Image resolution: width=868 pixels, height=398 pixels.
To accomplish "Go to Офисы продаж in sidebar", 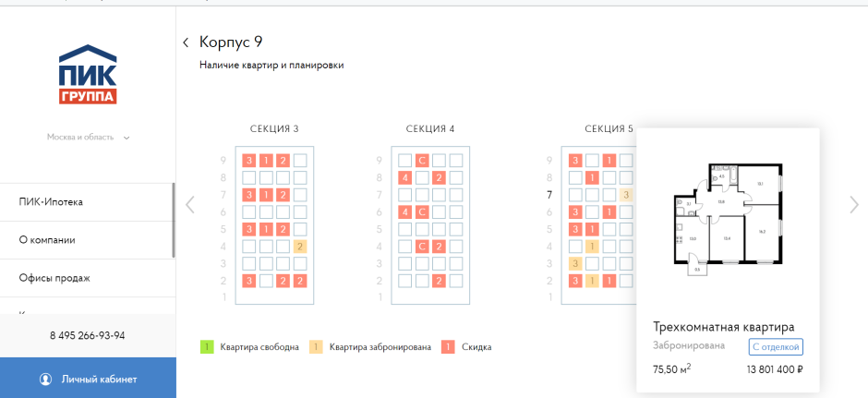I will [x=54, y=277].
